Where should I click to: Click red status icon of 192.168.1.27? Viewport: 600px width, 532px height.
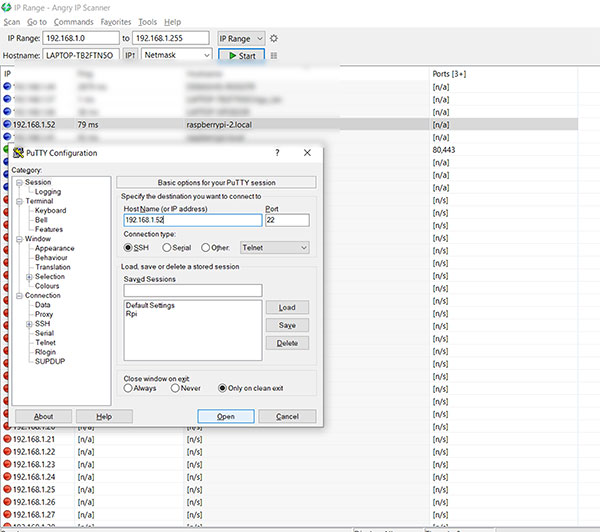[x=7, y=514]
